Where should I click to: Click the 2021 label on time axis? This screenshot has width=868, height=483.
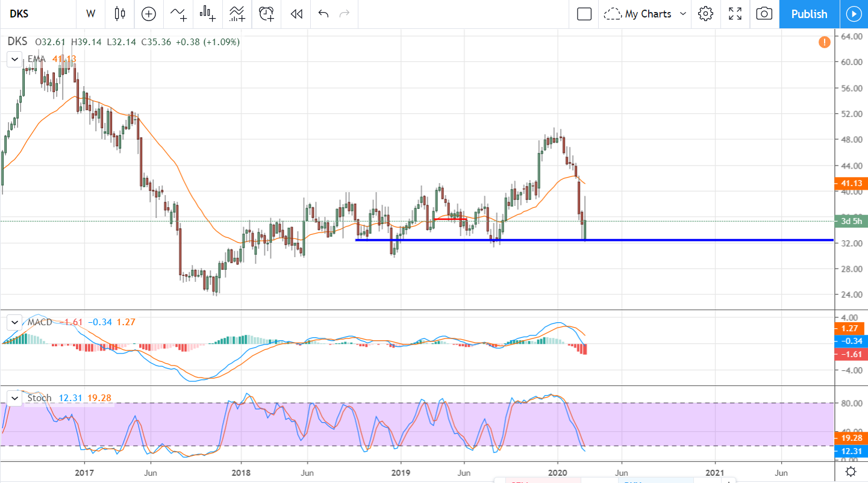715,472
